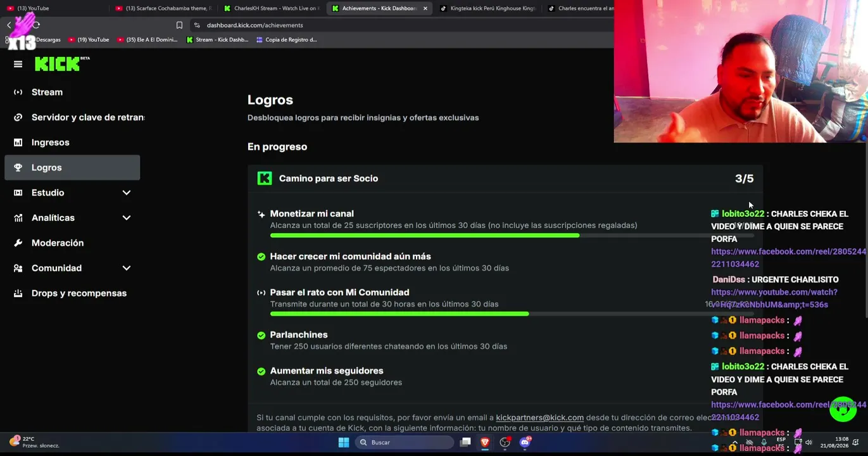The width and height of the screenshot is (868, 456).
Task: Open the Windows Start menu
Action: coord(343,443)
